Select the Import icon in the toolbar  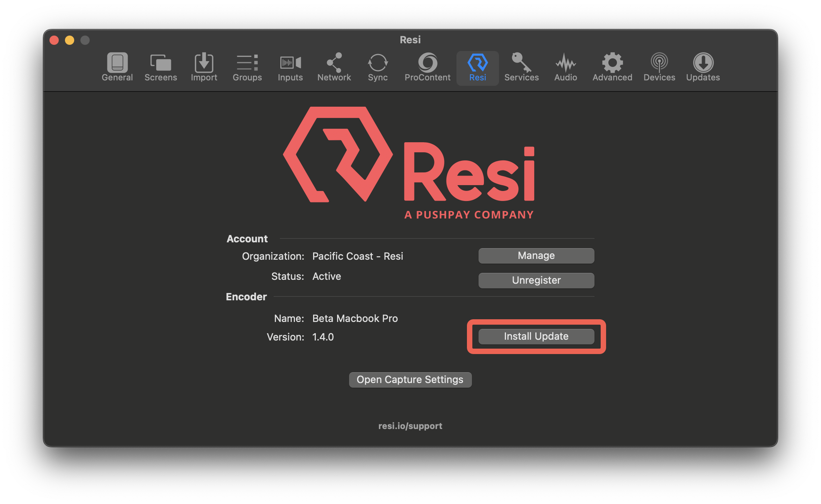pos(204,66)
